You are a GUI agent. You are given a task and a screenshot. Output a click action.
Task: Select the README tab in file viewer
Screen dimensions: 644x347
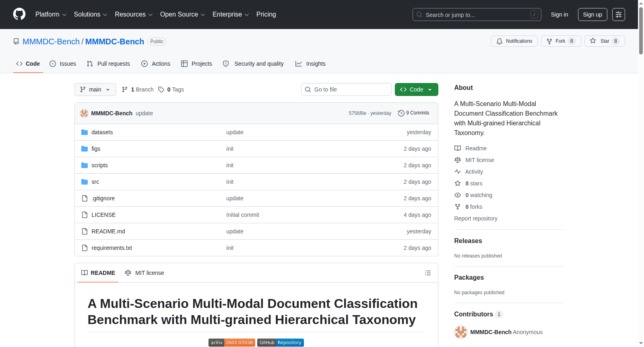pyautogui.click(x=98, y=273)
